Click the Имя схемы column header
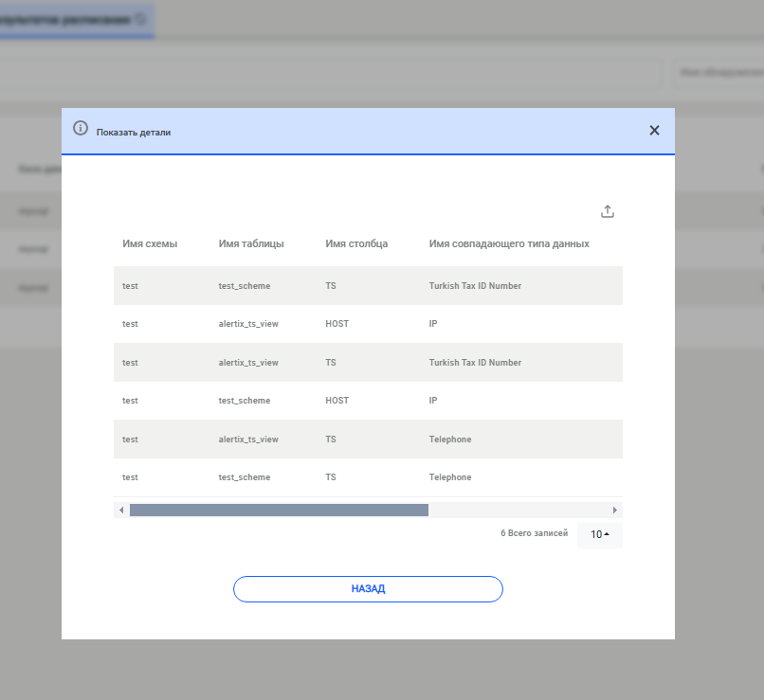Viewport: 764px width, 700px height. click(150, 243)
